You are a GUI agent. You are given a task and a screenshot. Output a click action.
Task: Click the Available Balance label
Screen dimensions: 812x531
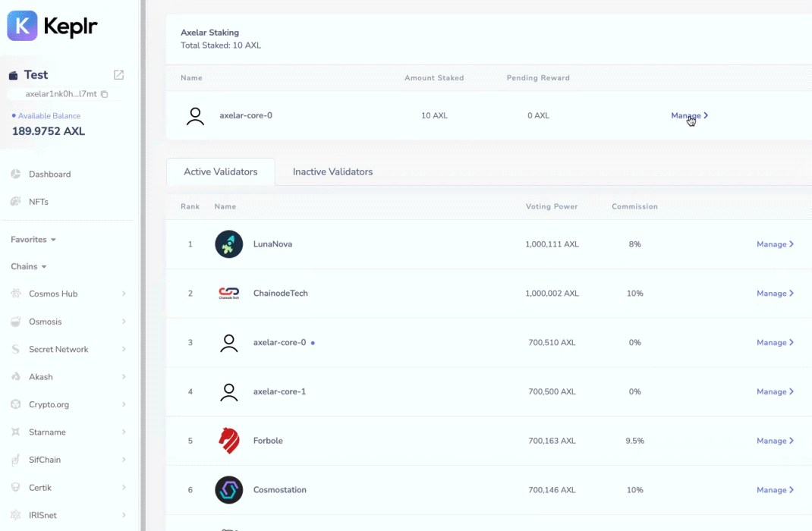pyautogui.click(x=49, y=116)
